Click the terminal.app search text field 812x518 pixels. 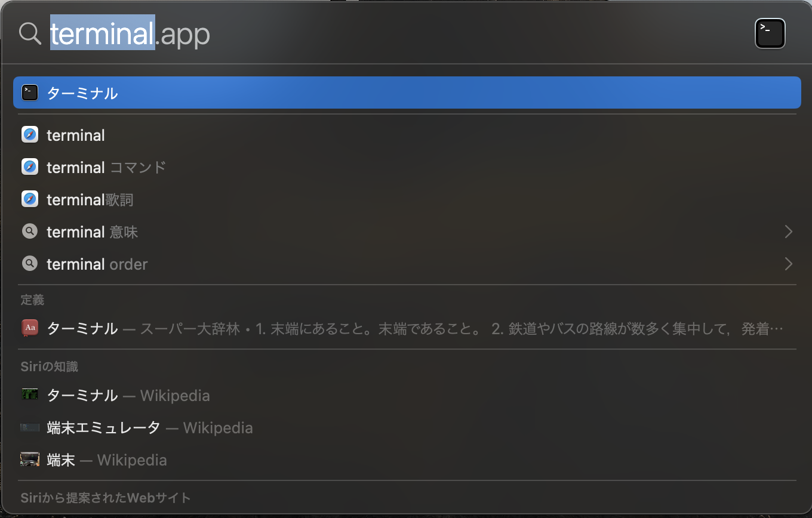click(394, 34)
